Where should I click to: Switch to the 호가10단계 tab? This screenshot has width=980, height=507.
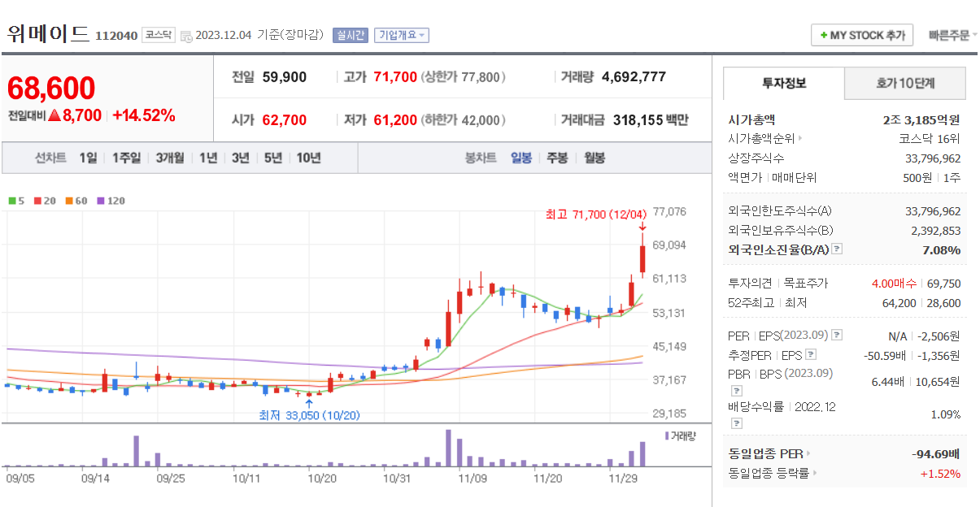pos(905,83)
